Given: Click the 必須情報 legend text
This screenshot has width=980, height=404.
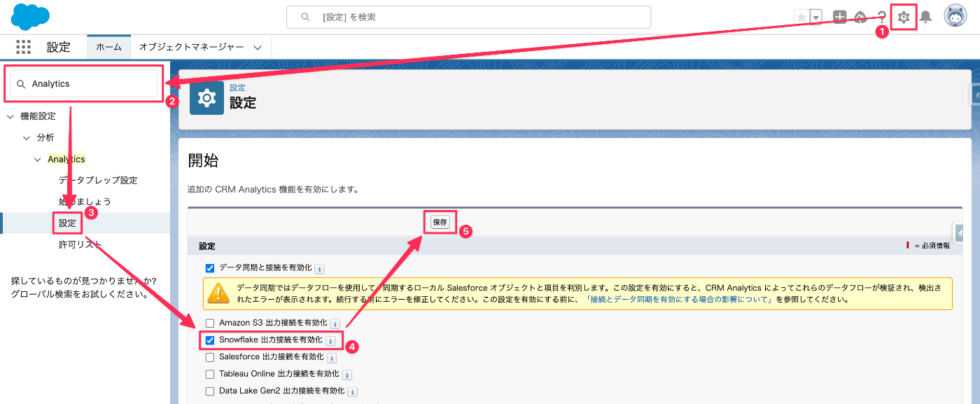Looking at the screenshot, I should pos(936,246).
